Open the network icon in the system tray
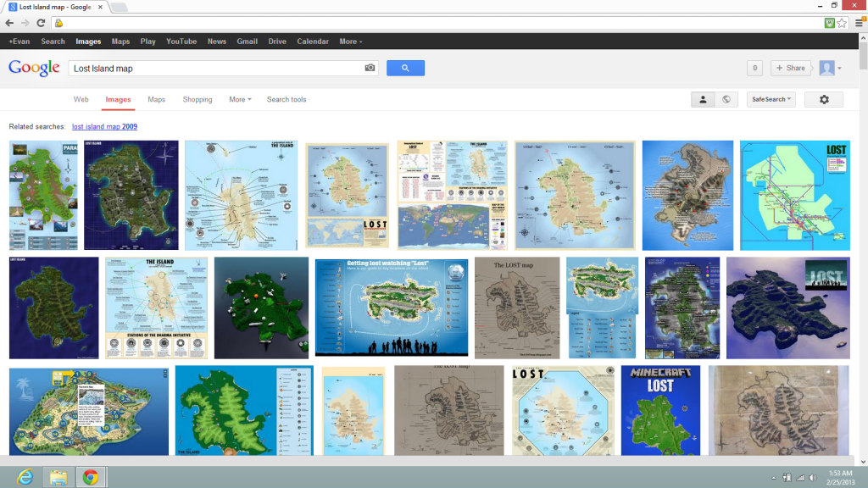This screenshot has height=488, width=868. (x=800, y=478)
